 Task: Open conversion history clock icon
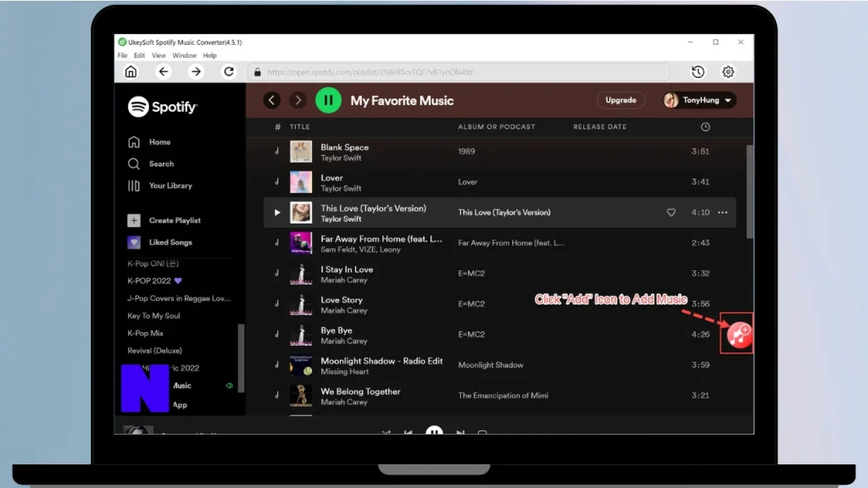pos(698,71)
